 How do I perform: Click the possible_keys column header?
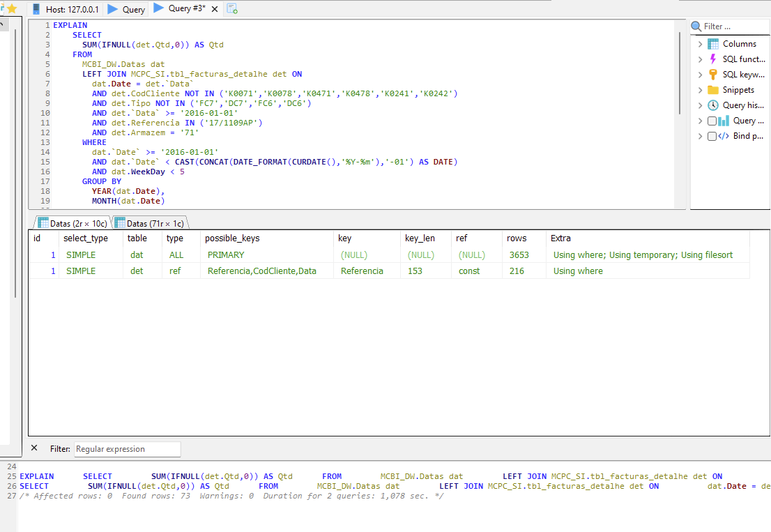point(232,238)
